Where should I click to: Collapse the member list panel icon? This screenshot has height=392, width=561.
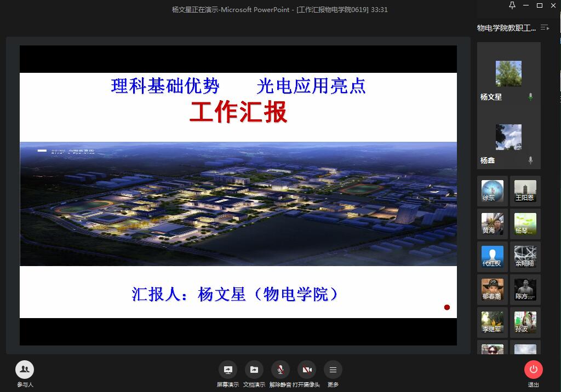[545, 27]
